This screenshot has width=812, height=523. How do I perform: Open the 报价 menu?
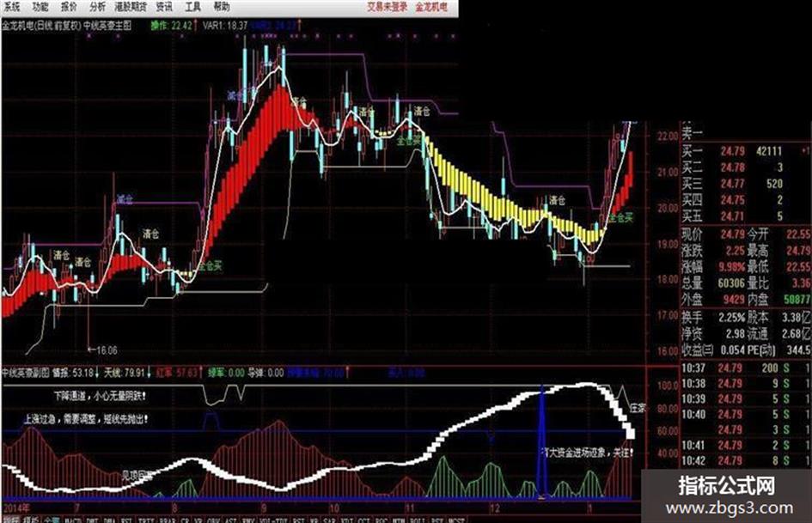click(x=69, y=7)
